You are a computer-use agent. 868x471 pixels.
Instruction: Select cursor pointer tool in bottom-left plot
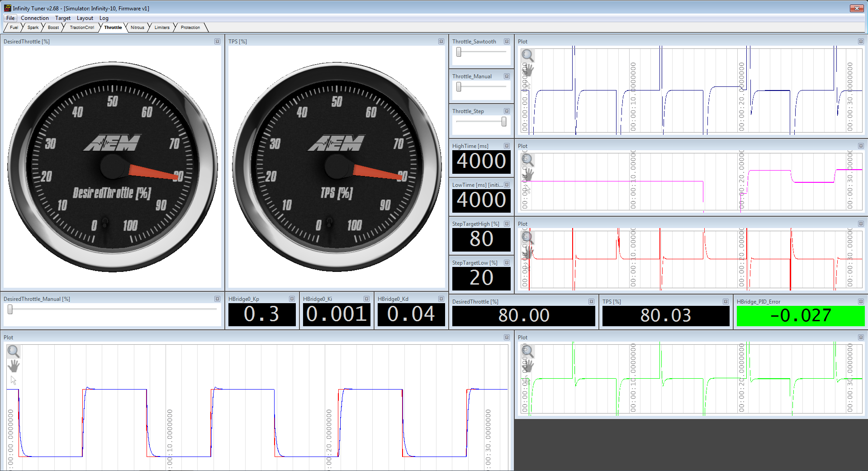(14, 381)
